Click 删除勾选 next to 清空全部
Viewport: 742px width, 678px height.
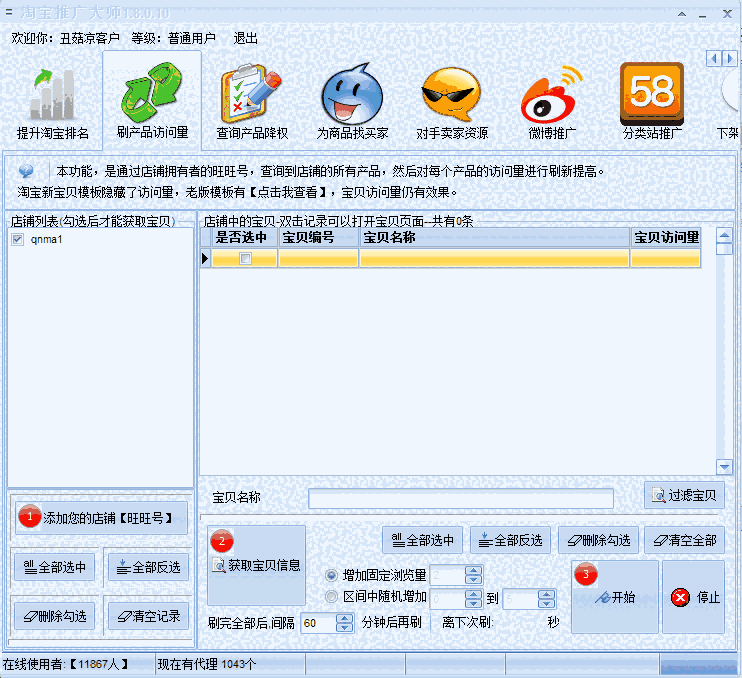tap(599, 540)
